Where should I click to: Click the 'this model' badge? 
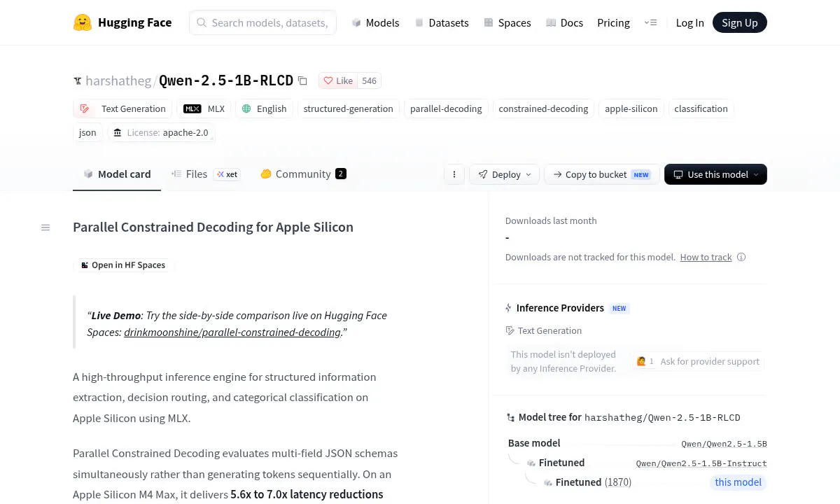pyautogui.click(x=738, y=482)
